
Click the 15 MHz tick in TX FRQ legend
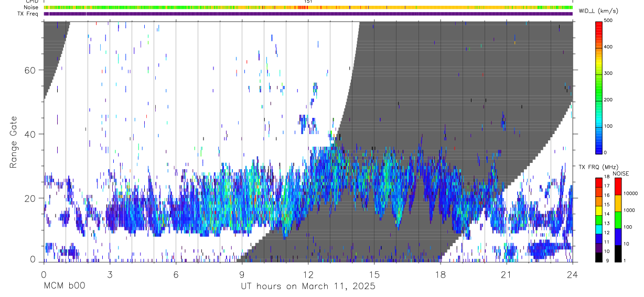(x=608, y=205)
